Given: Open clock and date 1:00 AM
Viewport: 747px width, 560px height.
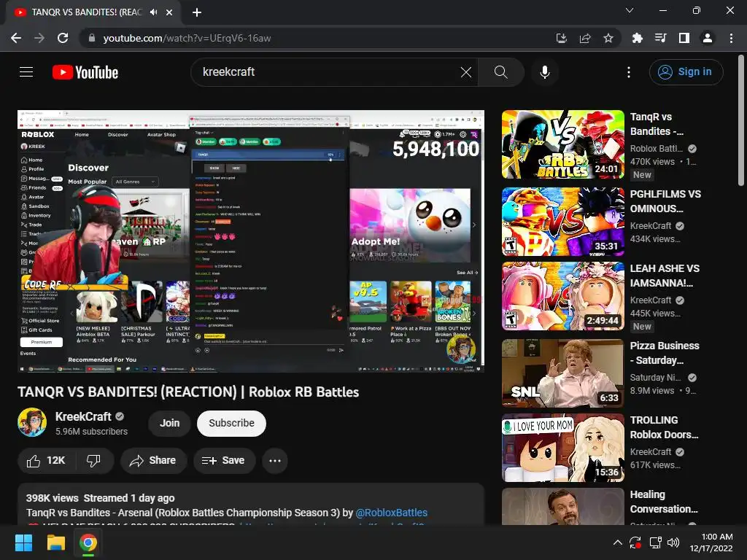Looking at the screenshot, I should click(712, 542).
